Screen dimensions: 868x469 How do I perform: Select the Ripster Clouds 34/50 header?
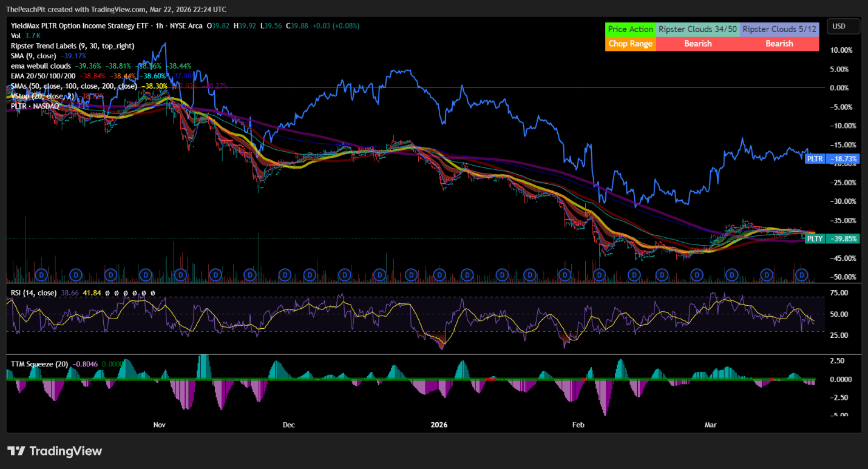(x=697, y=29)
